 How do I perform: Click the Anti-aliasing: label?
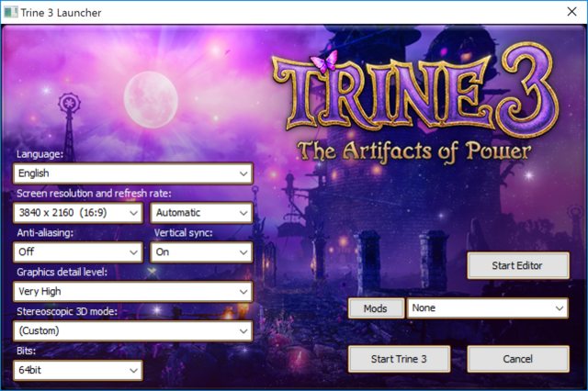(x=45, y=232)
